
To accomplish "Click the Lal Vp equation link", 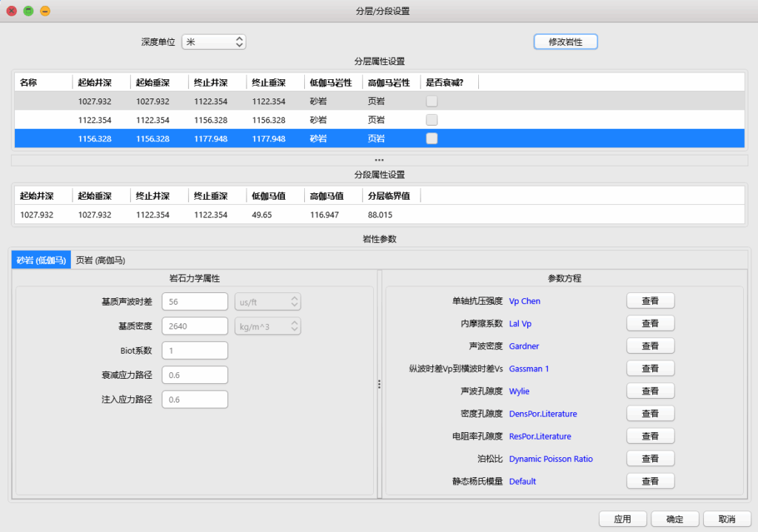I will click(x=520, y=324).
